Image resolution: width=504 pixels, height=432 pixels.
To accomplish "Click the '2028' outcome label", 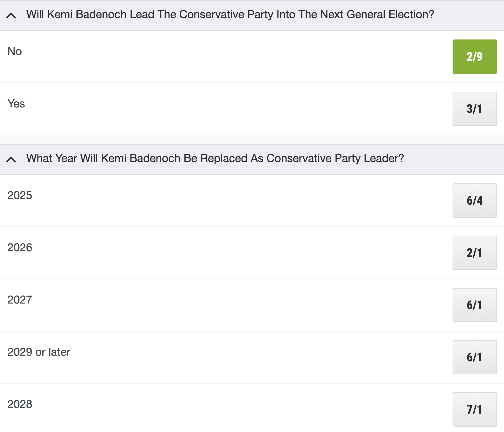I will [20, 404].
